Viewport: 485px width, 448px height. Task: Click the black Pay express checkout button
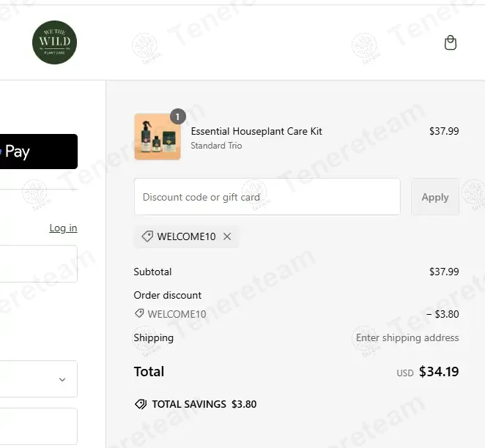[38, 152]
